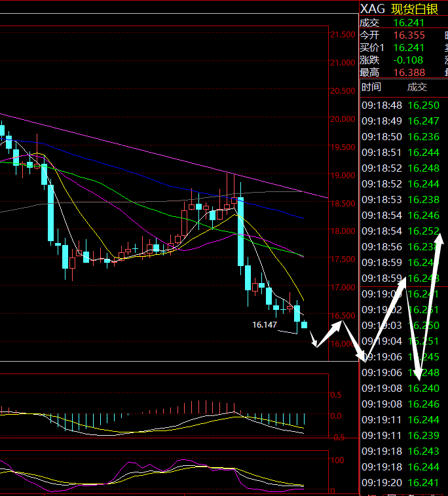This screenshot has height=496, width=448.
Task: Click the 18.000 price axis label
Action: click(343, 231)
